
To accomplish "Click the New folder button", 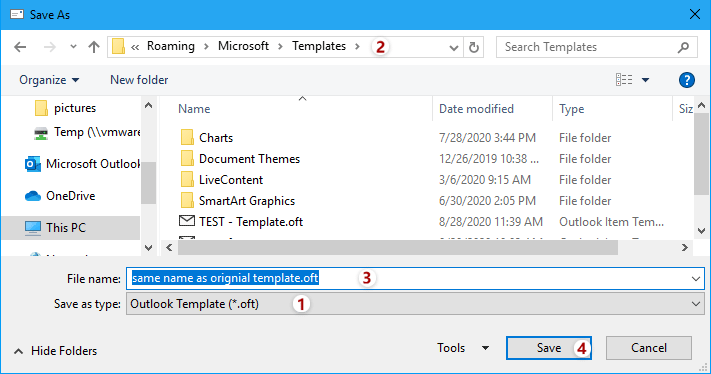I will [x=139, y=80].
